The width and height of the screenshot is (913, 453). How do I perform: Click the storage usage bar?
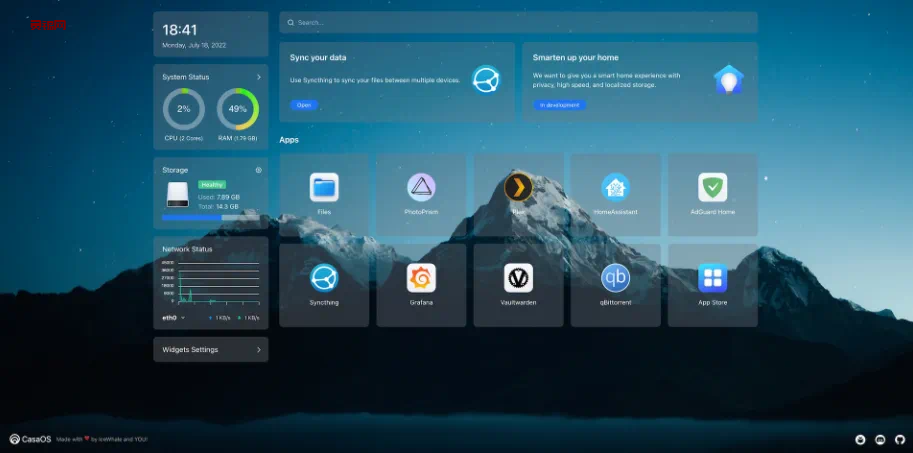210,217
